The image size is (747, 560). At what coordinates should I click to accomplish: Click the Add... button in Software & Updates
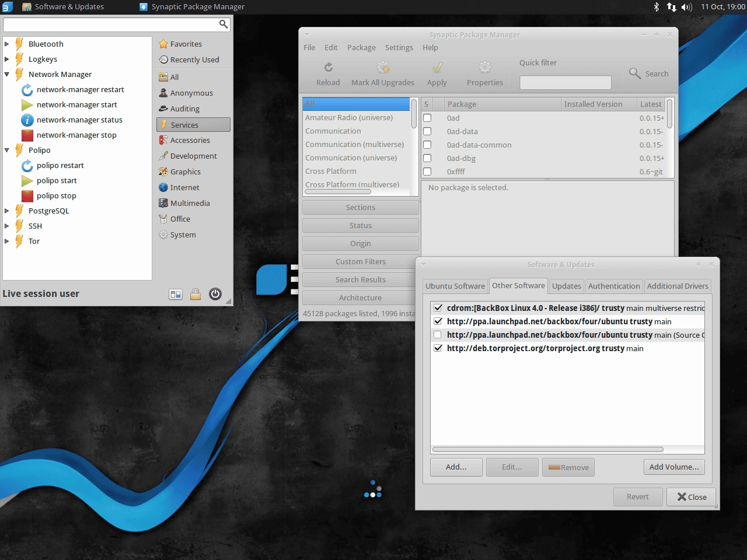pyautogui.click(x=456, y=467)
